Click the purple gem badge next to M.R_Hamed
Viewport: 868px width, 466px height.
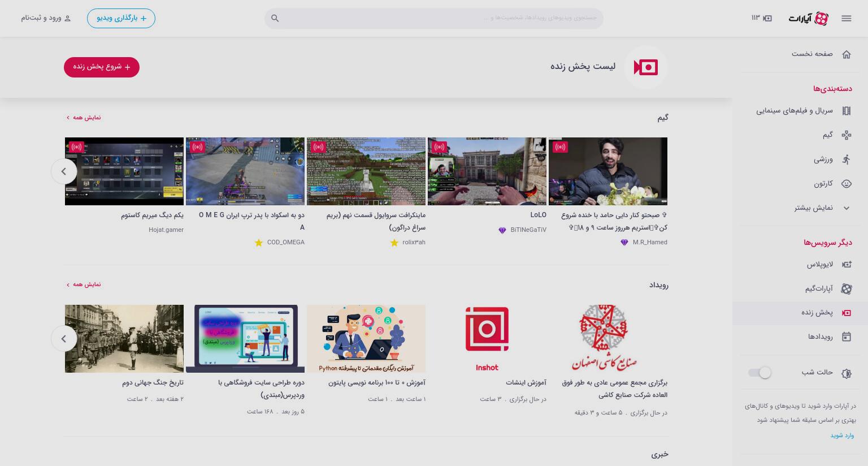pyautogui.click(x=624, y=243)
